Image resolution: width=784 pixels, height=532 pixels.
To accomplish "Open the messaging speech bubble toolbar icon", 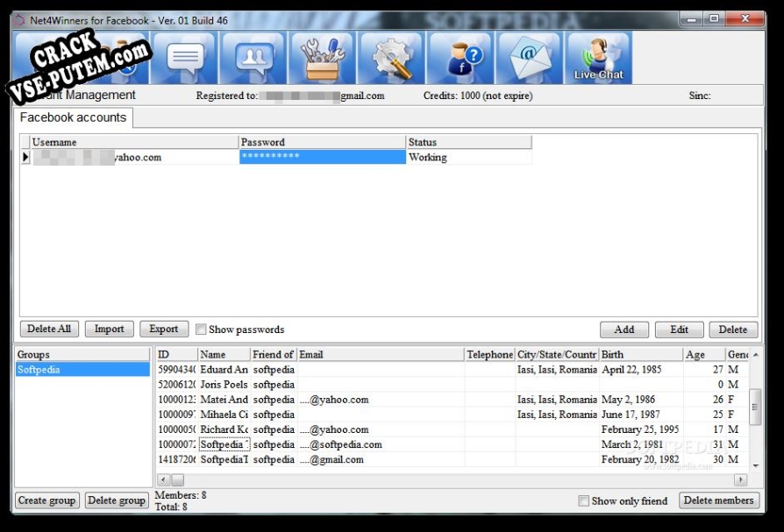I will [x=184, y=58].
